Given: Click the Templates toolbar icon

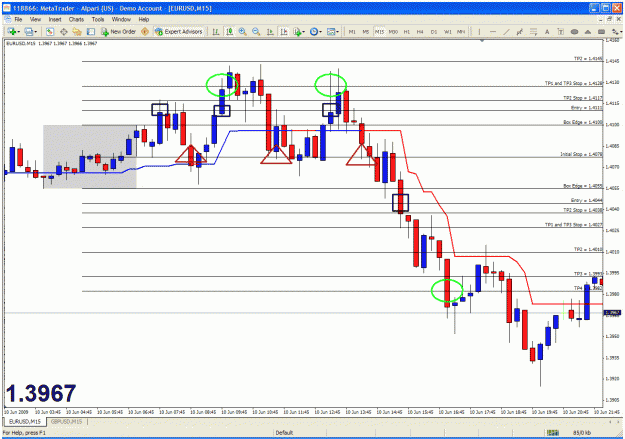Looking at the screenshot, I should pos(331,31).
